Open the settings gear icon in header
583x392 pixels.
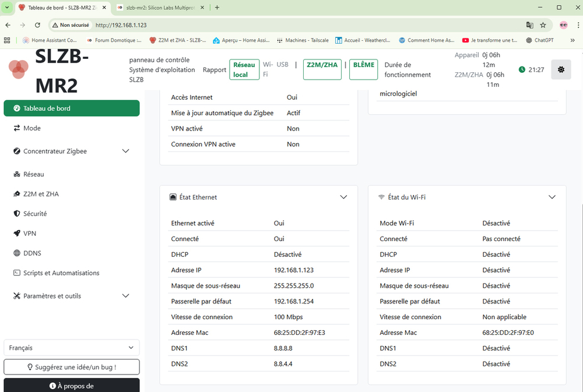pyautogui.click(x=561, y=69)
